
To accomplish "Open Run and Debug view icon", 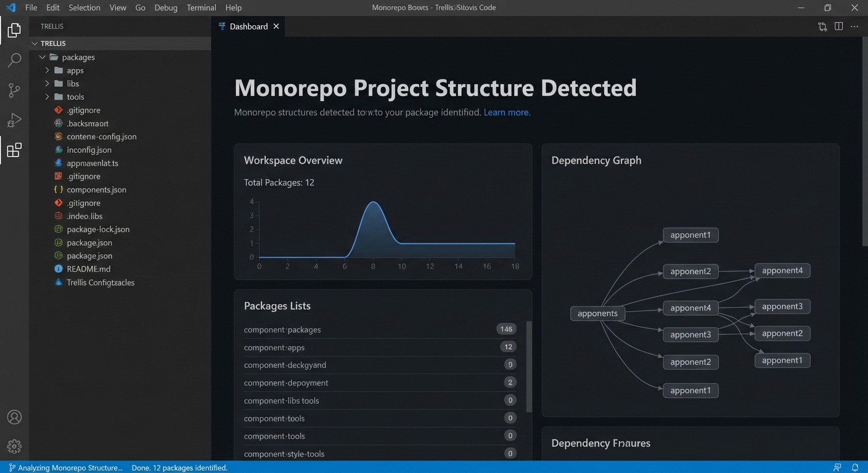I will [14, 120].
